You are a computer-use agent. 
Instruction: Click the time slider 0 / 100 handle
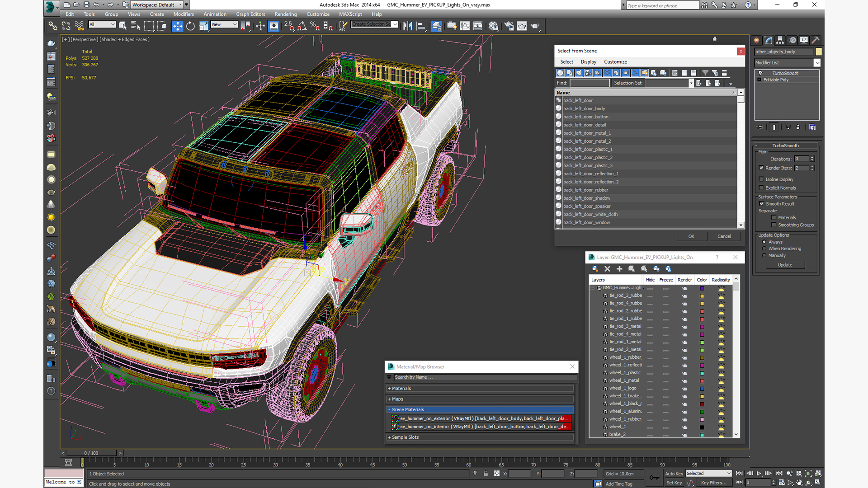(x=91, y=453)
